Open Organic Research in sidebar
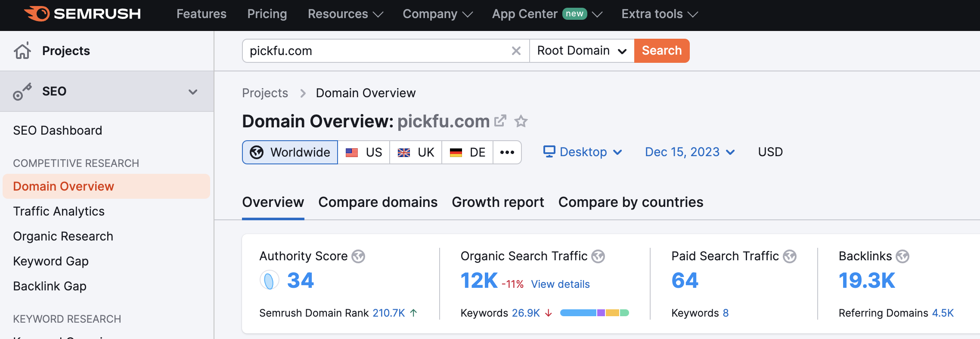Viewport: 980px width, 339px height. (63, 236)
